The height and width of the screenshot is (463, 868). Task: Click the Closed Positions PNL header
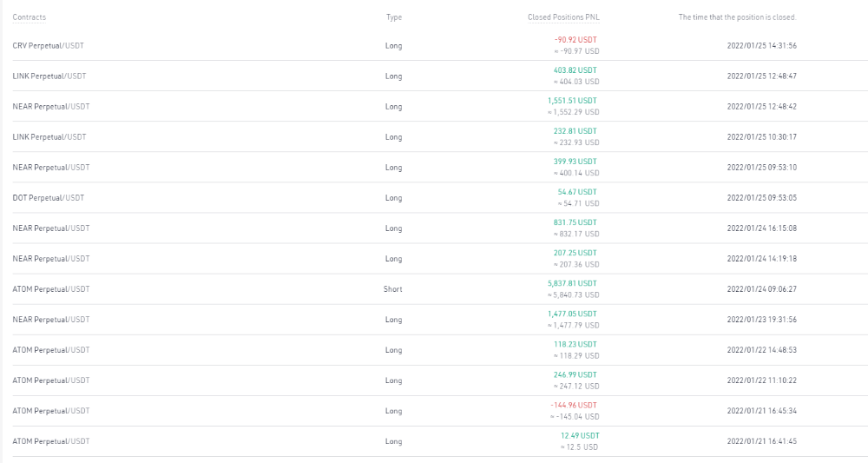(x=563, y=17)
